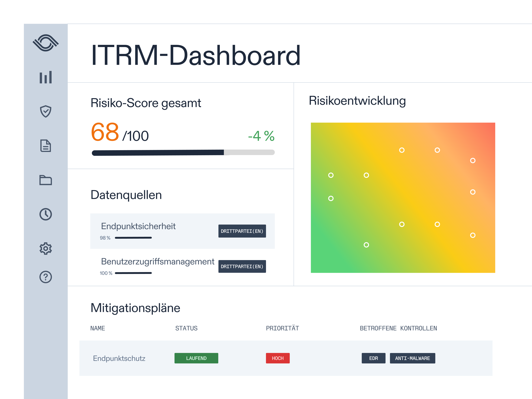532x399 pixels.
Task: Click the top-right data point on heatmap
Action: click(x=473, y=160)
